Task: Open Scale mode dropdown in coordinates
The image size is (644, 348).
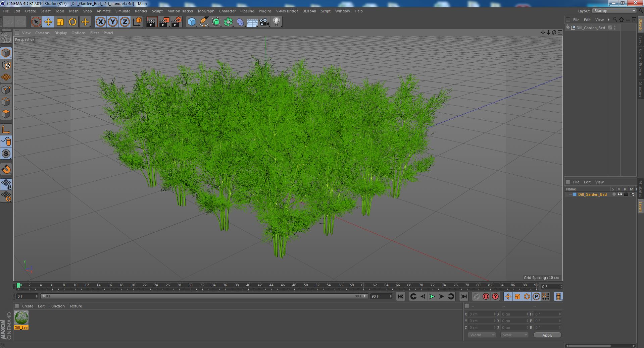Action: tap(514, 335)
